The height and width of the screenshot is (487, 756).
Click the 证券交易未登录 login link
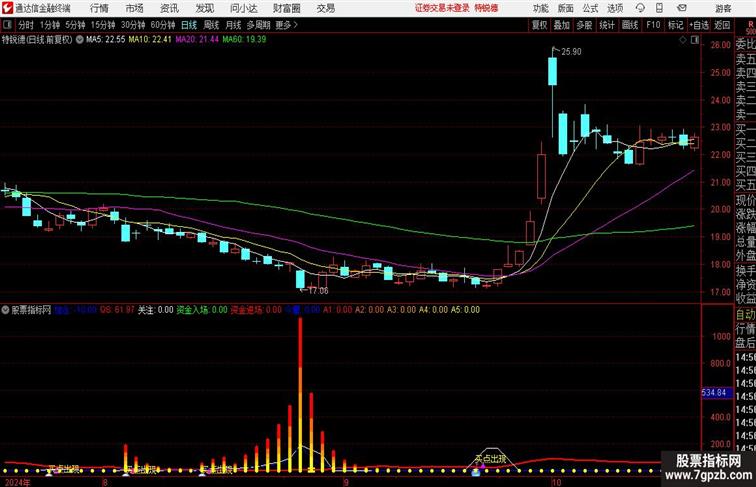(442, 8)
